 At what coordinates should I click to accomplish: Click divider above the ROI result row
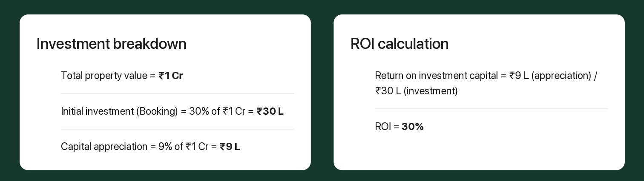point(491,109)
